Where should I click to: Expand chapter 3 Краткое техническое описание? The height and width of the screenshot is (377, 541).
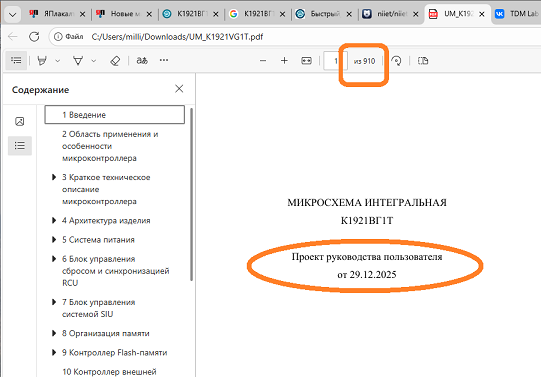pyautogui.click(x=54, y=177)
